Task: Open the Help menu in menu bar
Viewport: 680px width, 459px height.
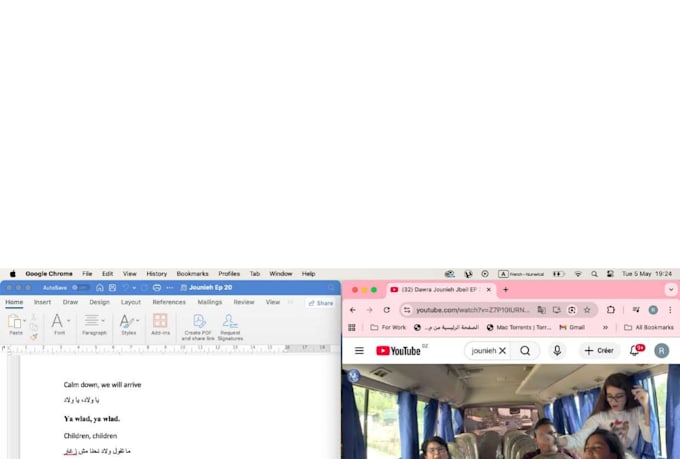Action: 308,274
